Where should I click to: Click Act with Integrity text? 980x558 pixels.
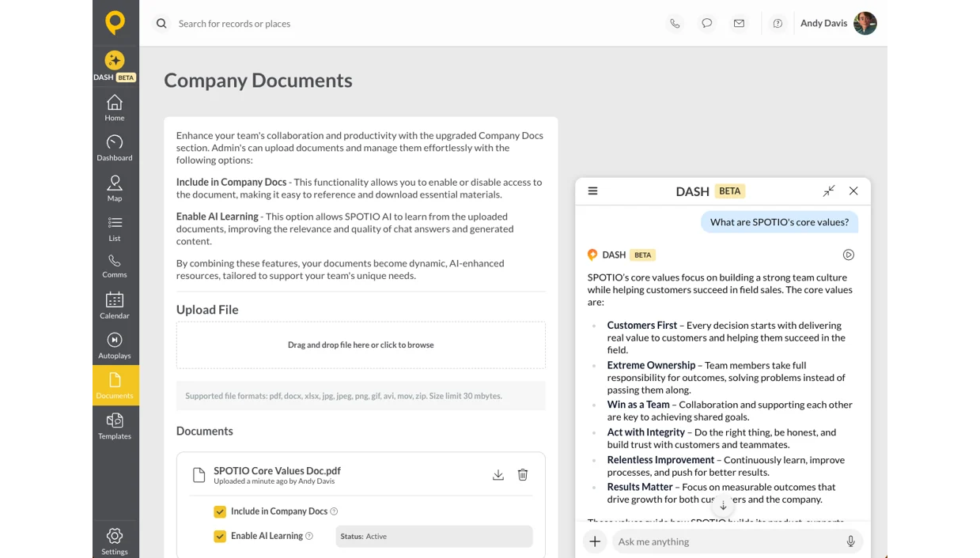[x=645, y=432]
